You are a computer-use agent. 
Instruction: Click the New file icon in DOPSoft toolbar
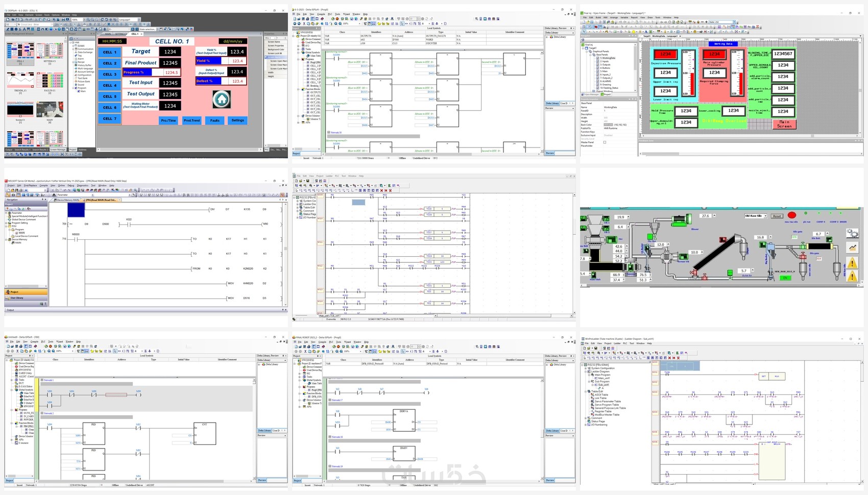tap(8, 20)
